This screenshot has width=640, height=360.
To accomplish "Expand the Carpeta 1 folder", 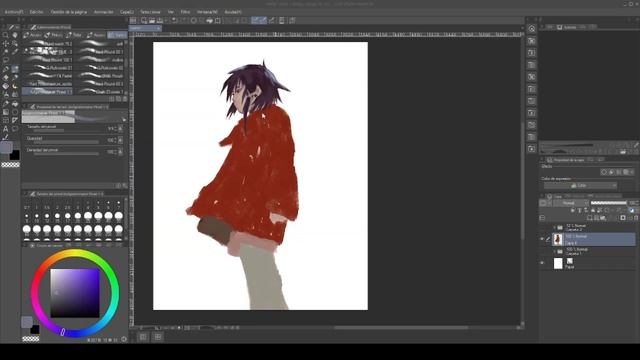I will pos(554,251).
